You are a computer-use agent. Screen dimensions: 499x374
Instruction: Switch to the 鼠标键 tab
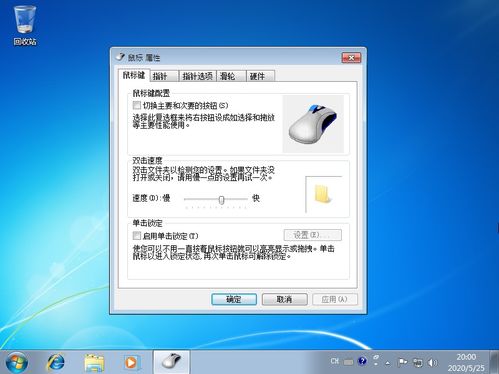point(134,75)
